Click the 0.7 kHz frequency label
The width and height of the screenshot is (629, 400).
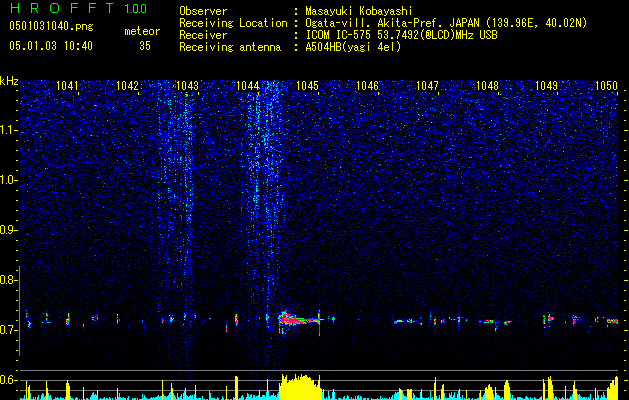tap(7, 330)
